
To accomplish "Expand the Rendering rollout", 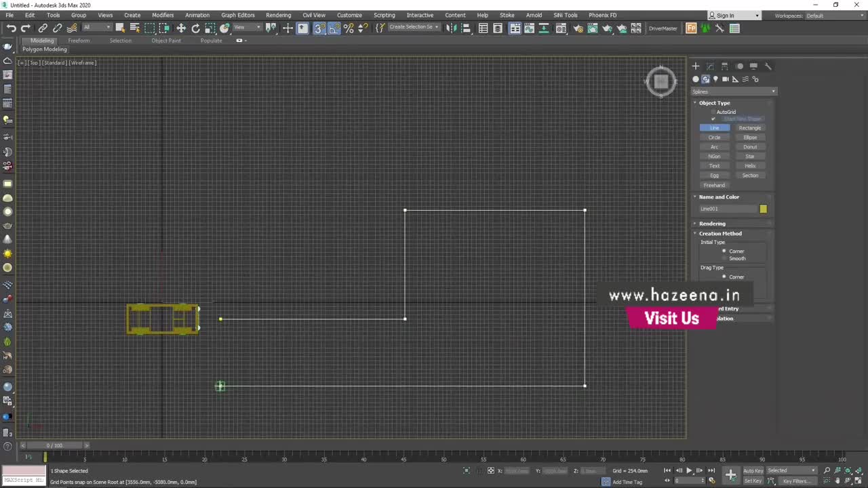I will [712, 224].
